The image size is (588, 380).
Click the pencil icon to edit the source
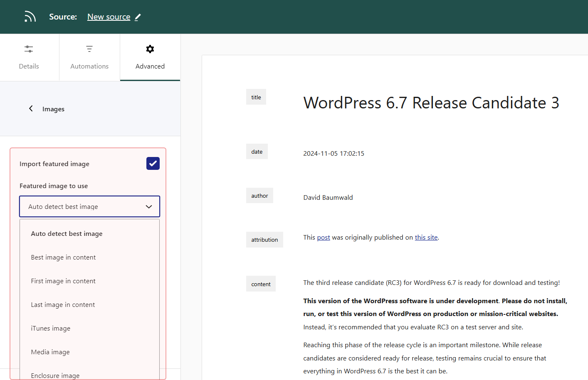(x=137, y=17)
